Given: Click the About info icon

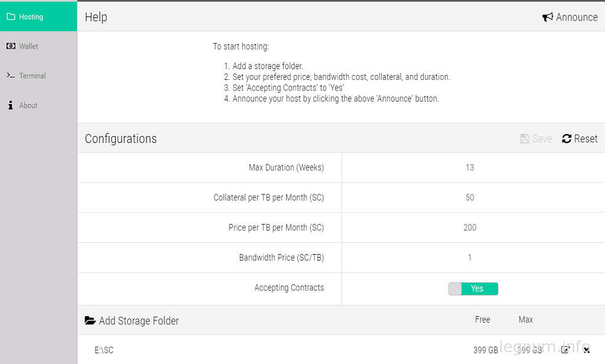Looking at the screenshot, I should click(11, 105).
